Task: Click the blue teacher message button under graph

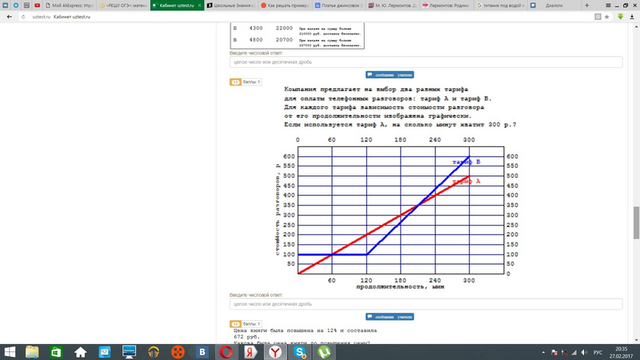Action: 390,317
